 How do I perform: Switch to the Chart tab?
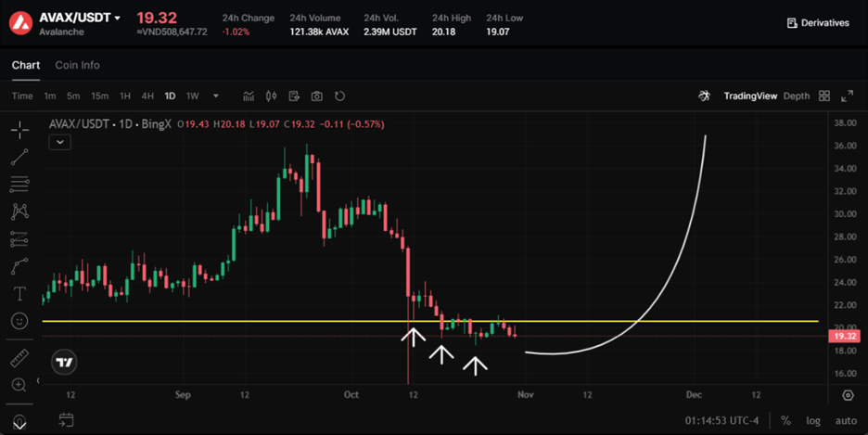(26, 65)
